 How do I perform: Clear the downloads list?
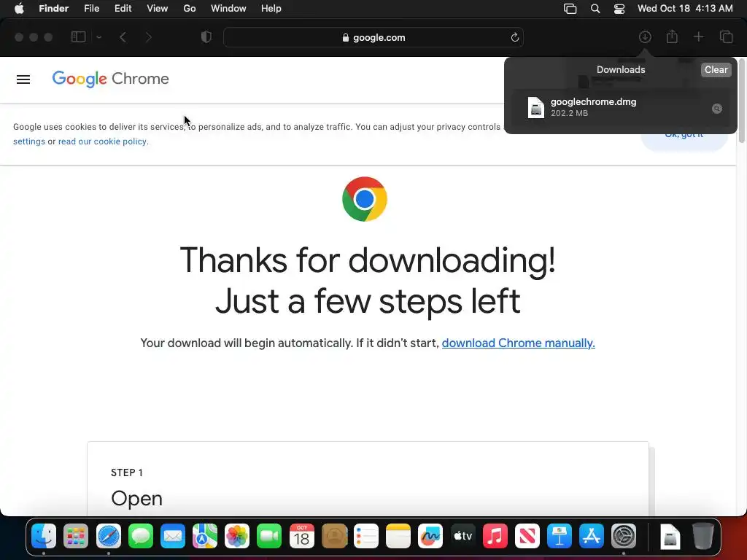(x=716, y=69)
